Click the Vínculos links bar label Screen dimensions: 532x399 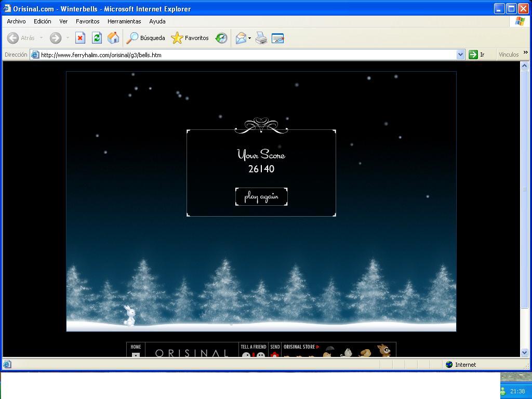(x=509, y=55)
